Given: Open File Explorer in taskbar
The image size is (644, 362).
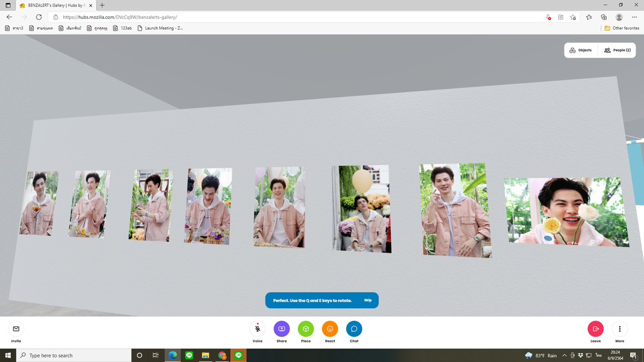Looking at the screenshot, I should [205, 355].
